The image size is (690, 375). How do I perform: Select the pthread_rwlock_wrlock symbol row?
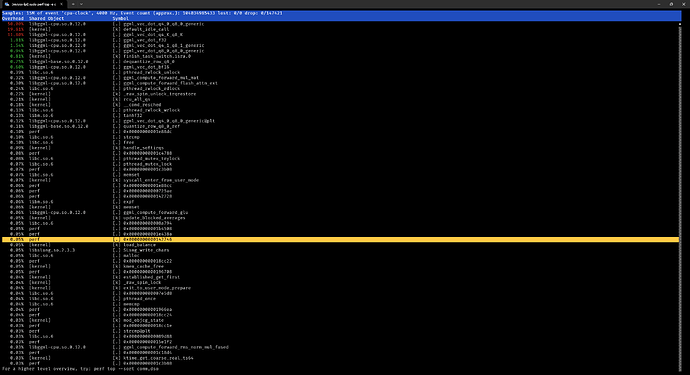pyautogui.click(x=341, y=110)
